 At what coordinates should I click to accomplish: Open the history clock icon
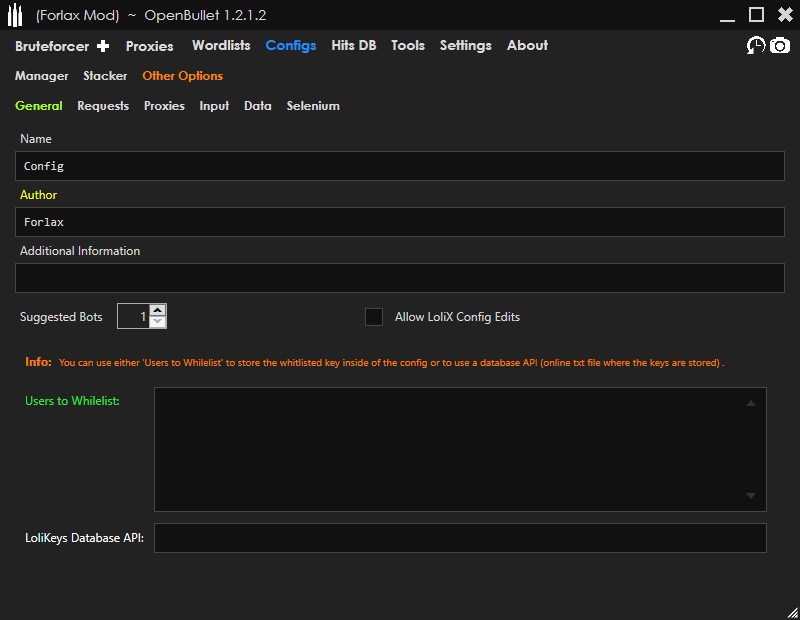click(x=756, y=45)
